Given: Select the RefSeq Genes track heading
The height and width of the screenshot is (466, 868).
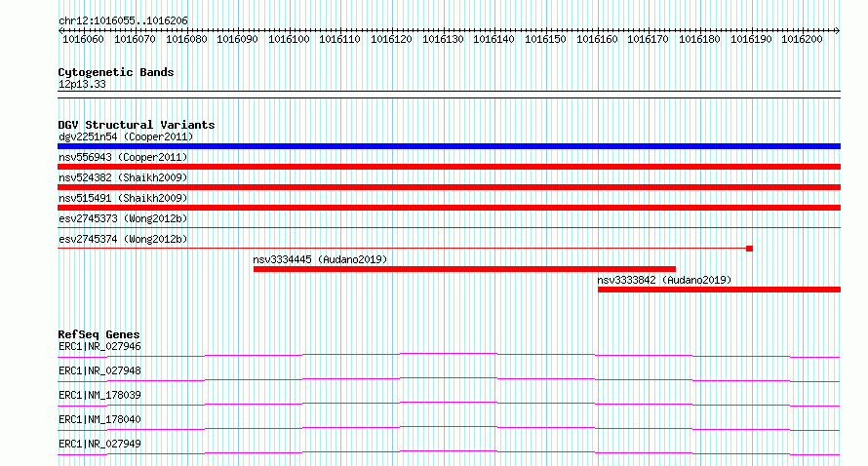Looking at the screenshot, I should [x=99, y=334].
